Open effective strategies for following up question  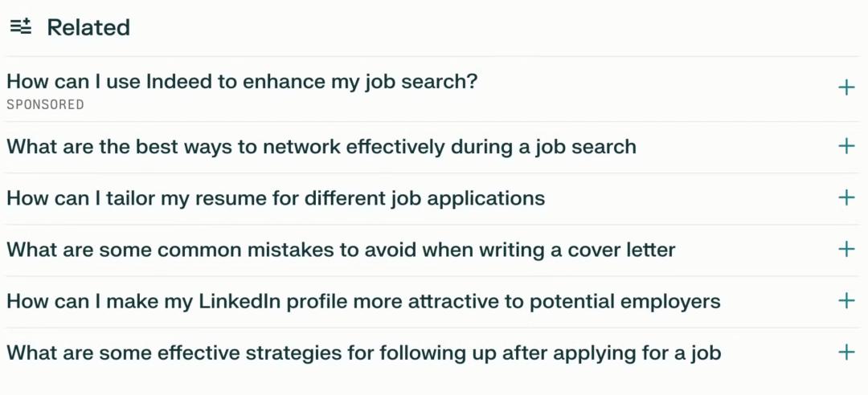(x=364, y=353)
